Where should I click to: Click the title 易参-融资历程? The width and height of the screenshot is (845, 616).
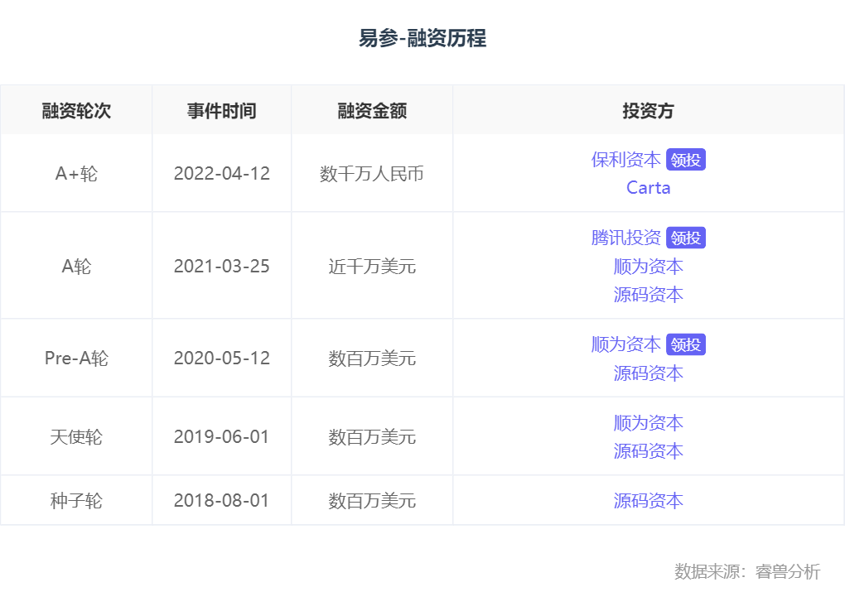click(x=422, y=38)
